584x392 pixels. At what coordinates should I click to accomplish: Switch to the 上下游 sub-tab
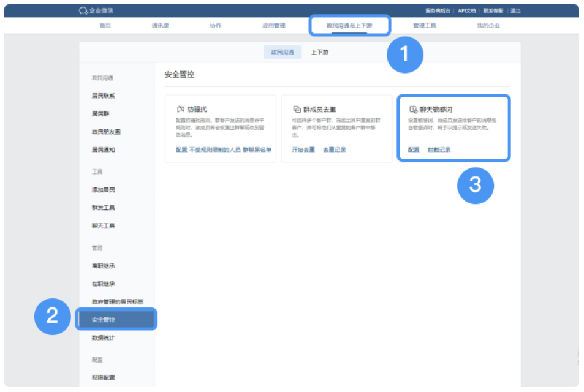pos(319,52)
